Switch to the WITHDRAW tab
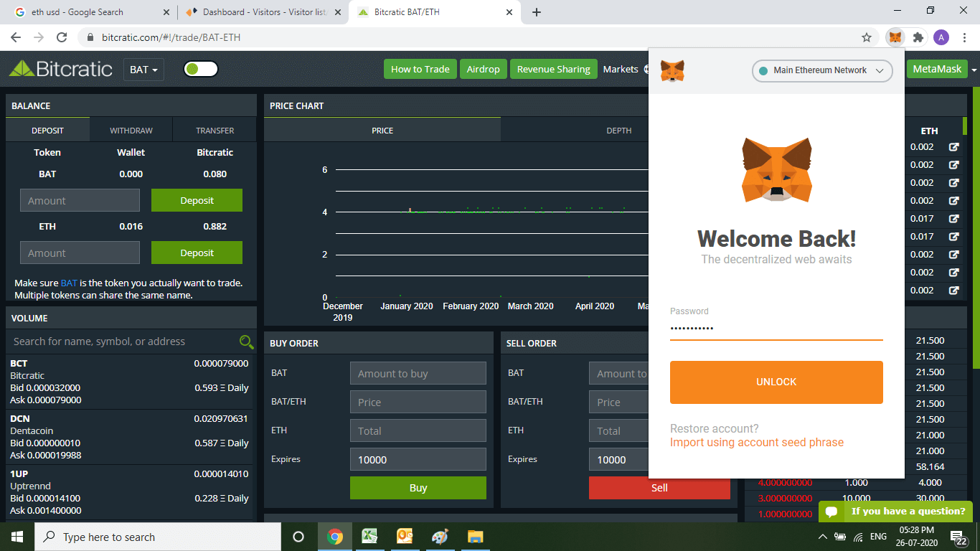This screenshot has width=980, height=551. (x=131, y=131)
